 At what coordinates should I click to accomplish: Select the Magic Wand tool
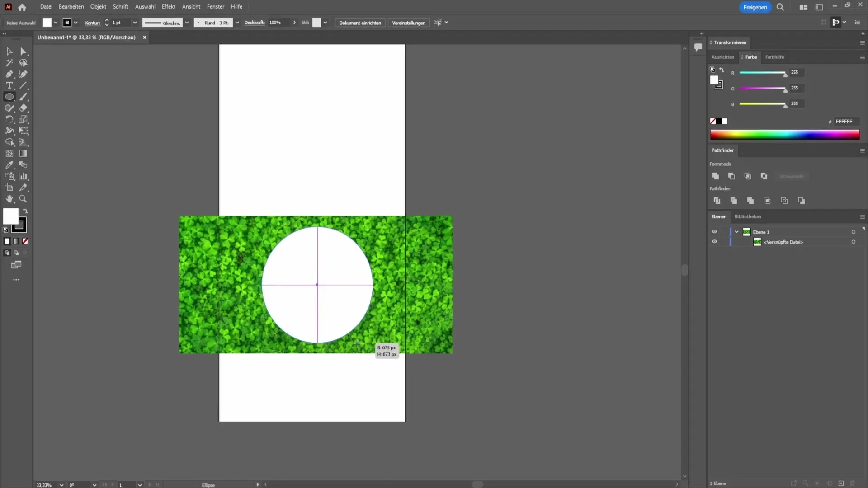click(9, 63)
